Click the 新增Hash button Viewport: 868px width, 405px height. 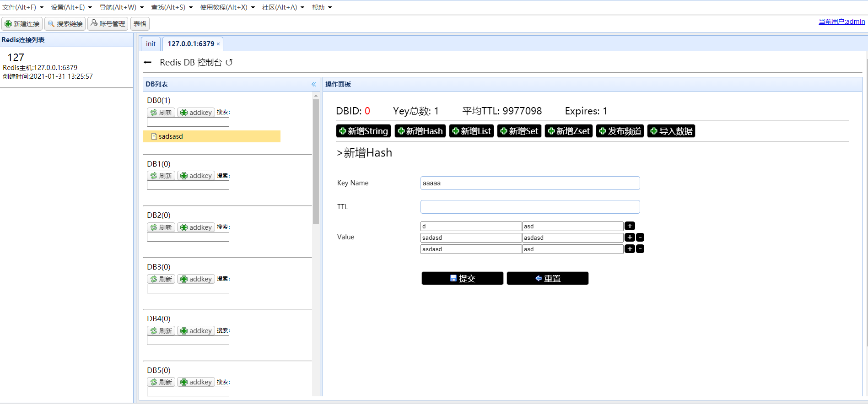coord(420,131)
